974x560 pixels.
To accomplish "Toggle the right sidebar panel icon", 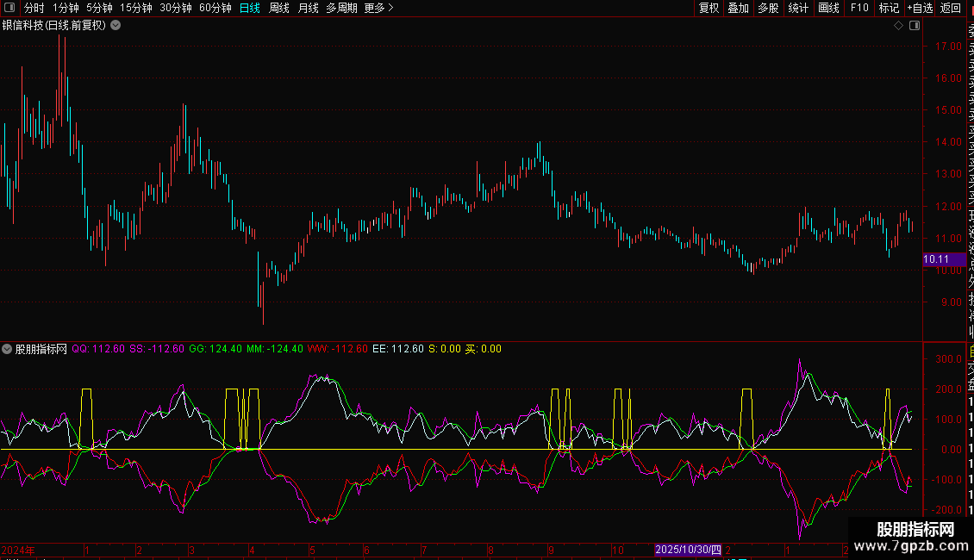I will 915,26.
